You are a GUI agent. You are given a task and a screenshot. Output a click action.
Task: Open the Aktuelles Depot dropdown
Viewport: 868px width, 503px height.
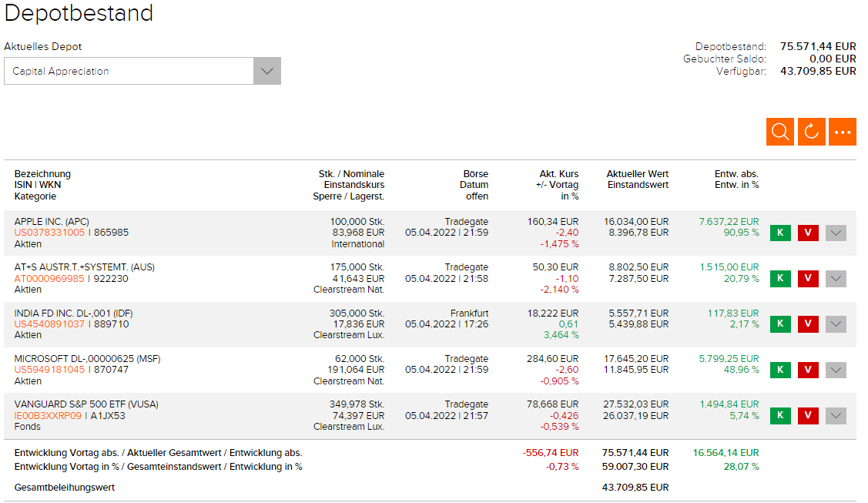click(266, 71)
